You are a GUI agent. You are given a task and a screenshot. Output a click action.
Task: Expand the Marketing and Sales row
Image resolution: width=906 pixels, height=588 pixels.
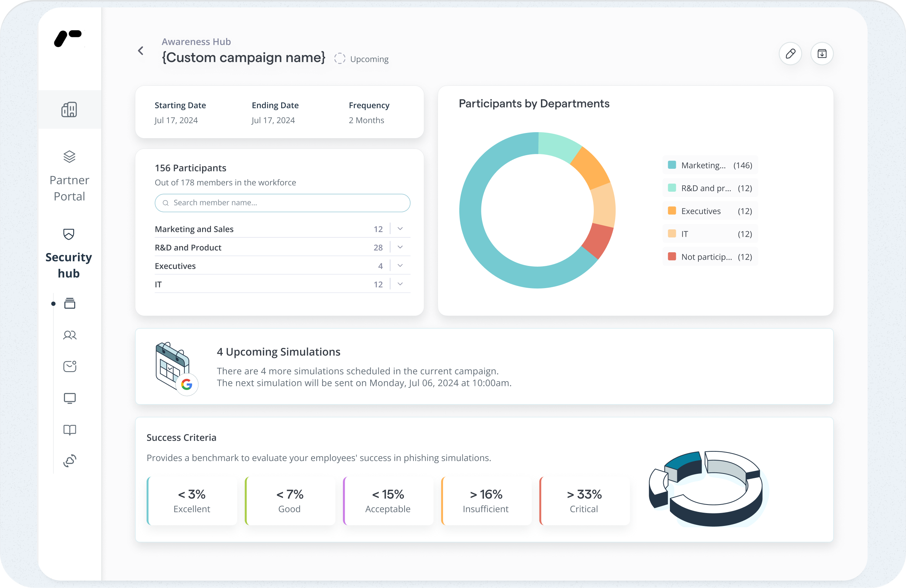click(x=400, y=229)
